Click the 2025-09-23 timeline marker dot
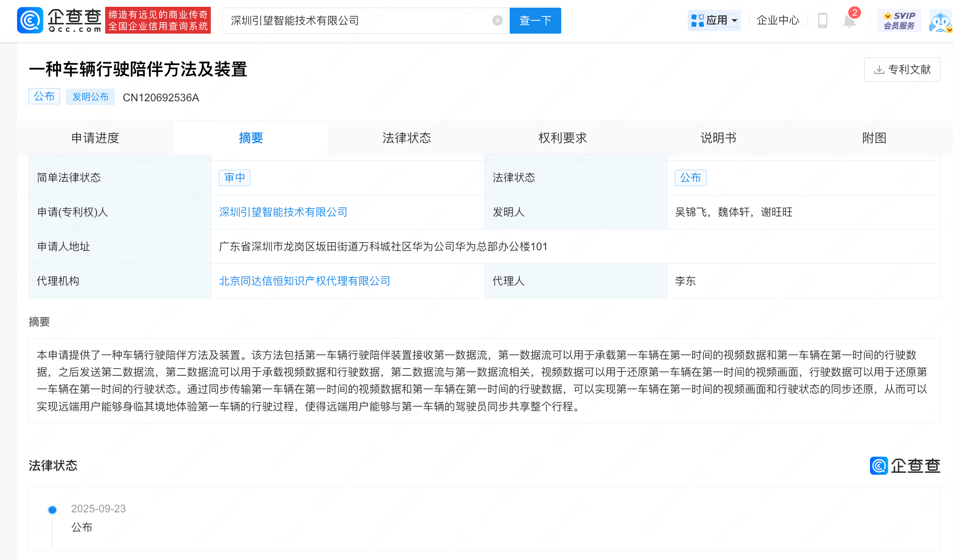Screen dimensions: 953x560 pyautogui.click(x=52, y=510)
